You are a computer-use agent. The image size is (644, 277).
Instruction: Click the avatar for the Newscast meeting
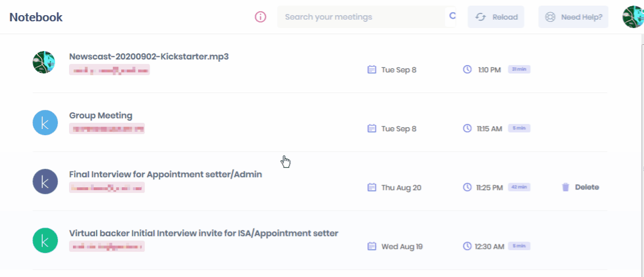click(x=44, y=62)
